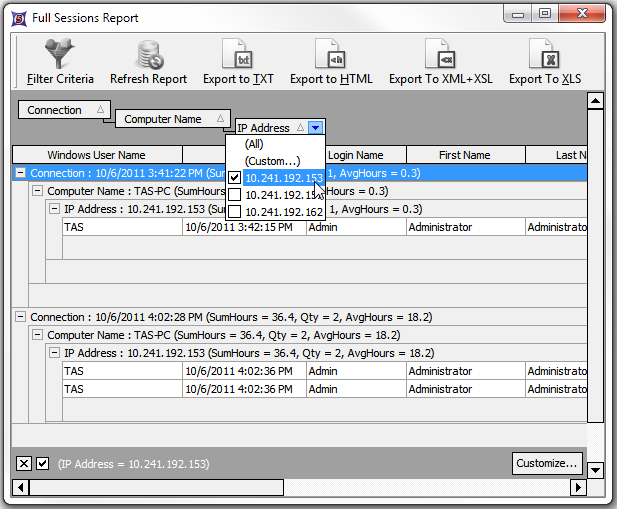Image resolution: width=617 pixels, height=509 pixels.
Task: Choose (Custom...) in the filter list
Action: click(x=272, y=161)
